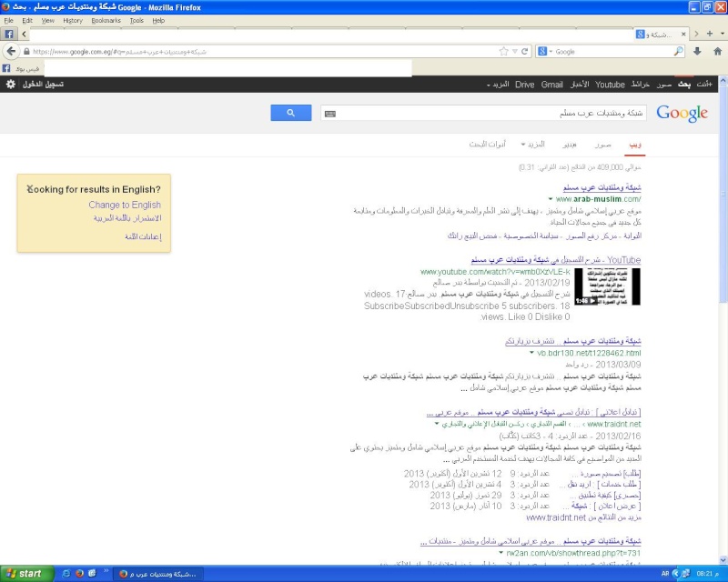The image size is (728, 582).
Task: Open the File menu
Action: point(8,20)
